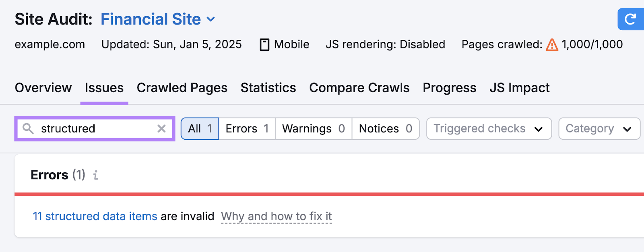Switch to the Statistics tab
The width and height of the screenshot is (644, 252).
click(268, 88)
